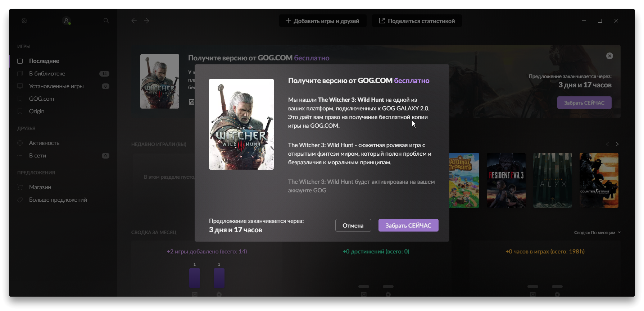Open the Alyx game cover
Screen dimensions: 644x311
553,180
